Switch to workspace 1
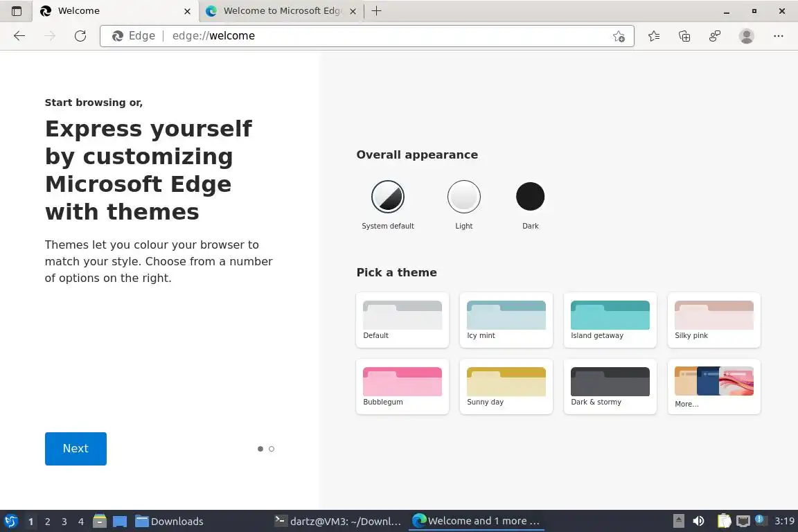This screenshot has height=532, width=798. (x=31, y=522)
